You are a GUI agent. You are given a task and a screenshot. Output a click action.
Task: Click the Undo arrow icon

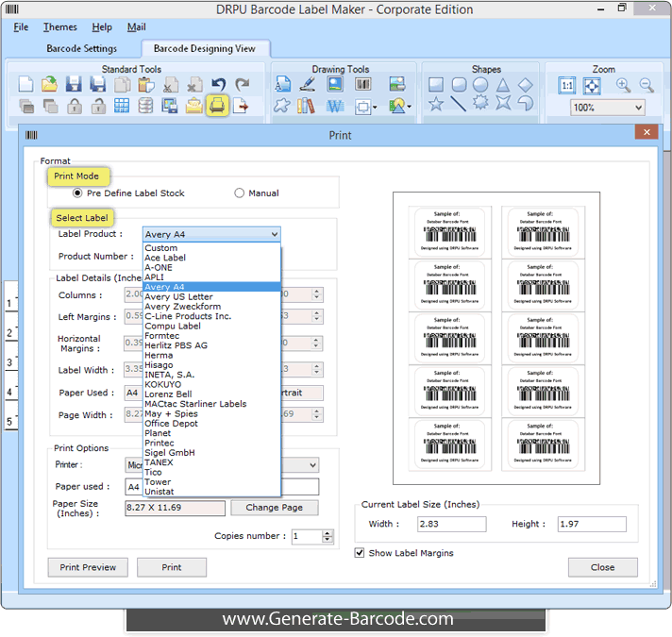219,84
